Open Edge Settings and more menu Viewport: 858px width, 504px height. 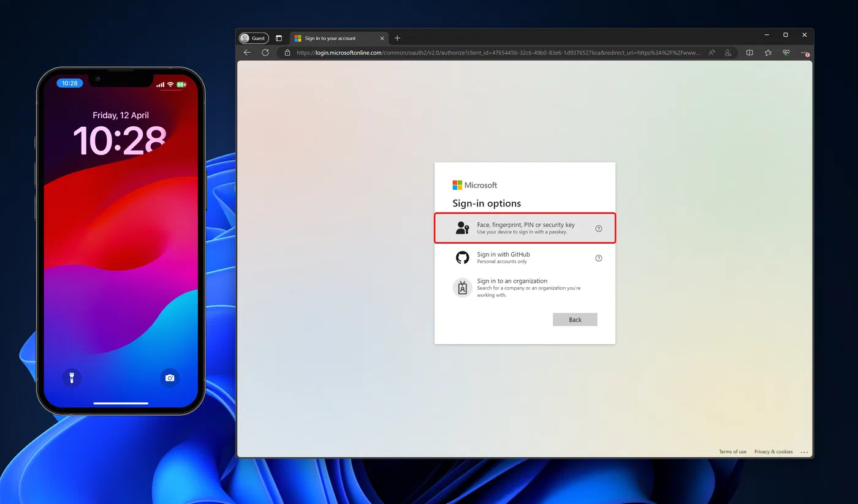coord(805,53)
